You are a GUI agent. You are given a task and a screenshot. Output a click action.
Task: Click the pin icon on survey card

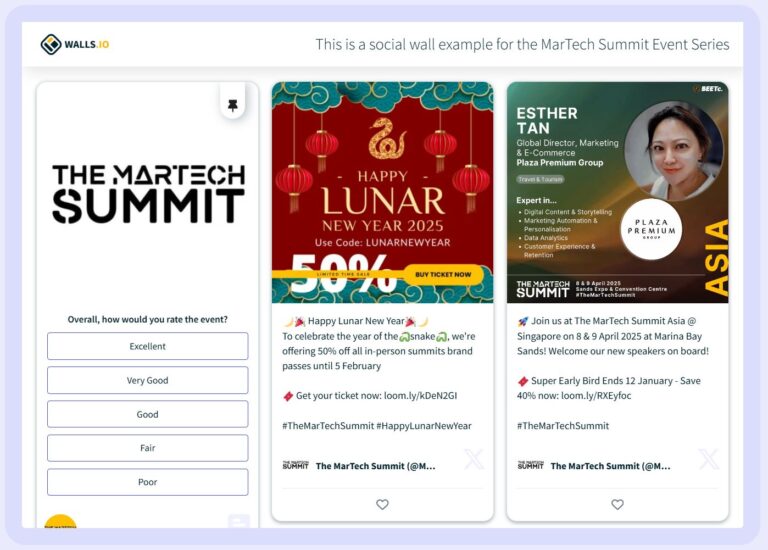click(233, 105)
